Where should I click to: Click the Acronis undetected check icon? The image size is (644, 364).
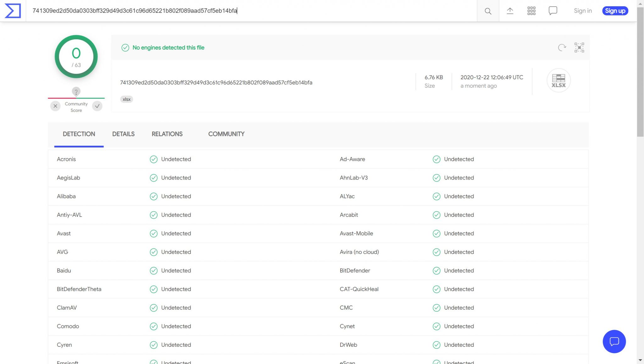(153, 159)
